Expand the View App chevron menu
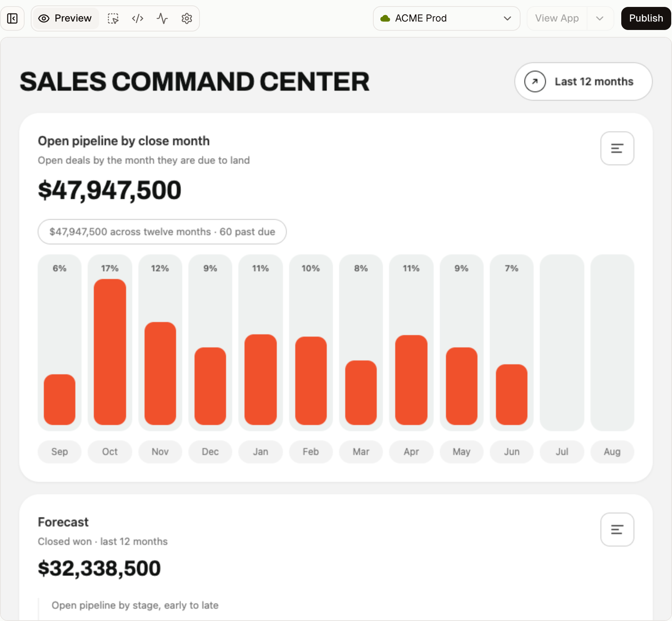Screen dimensions: 672x621 point(600,18)
